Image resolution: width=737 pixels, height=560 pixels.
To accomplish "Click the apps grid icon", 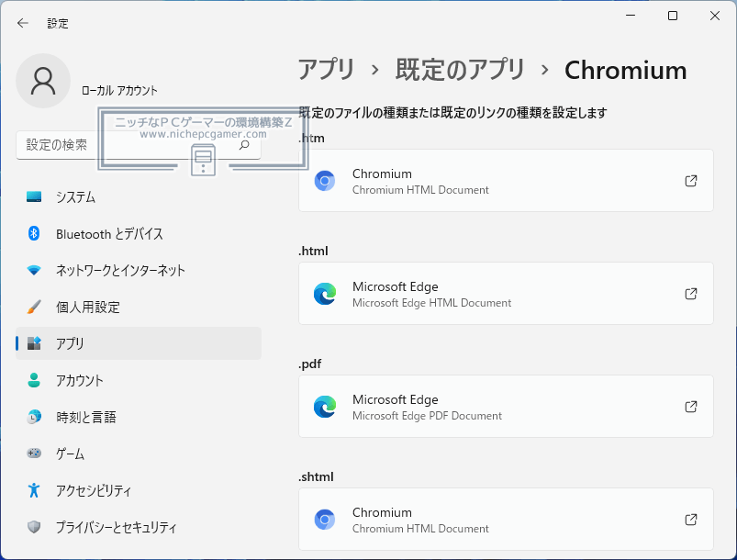I will click(34, 343).
